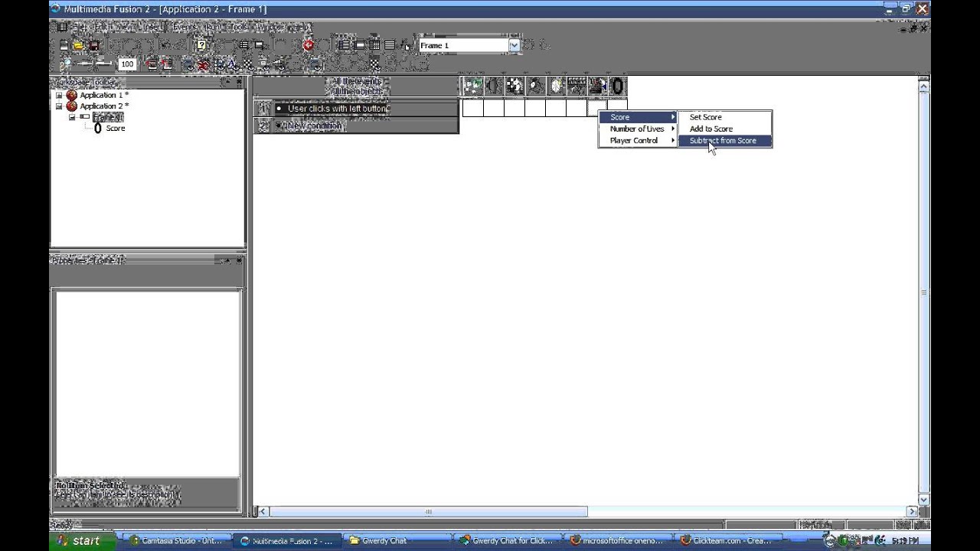980x551 pixels.
Task: Close the Properties panel
Action: [238, 260]
